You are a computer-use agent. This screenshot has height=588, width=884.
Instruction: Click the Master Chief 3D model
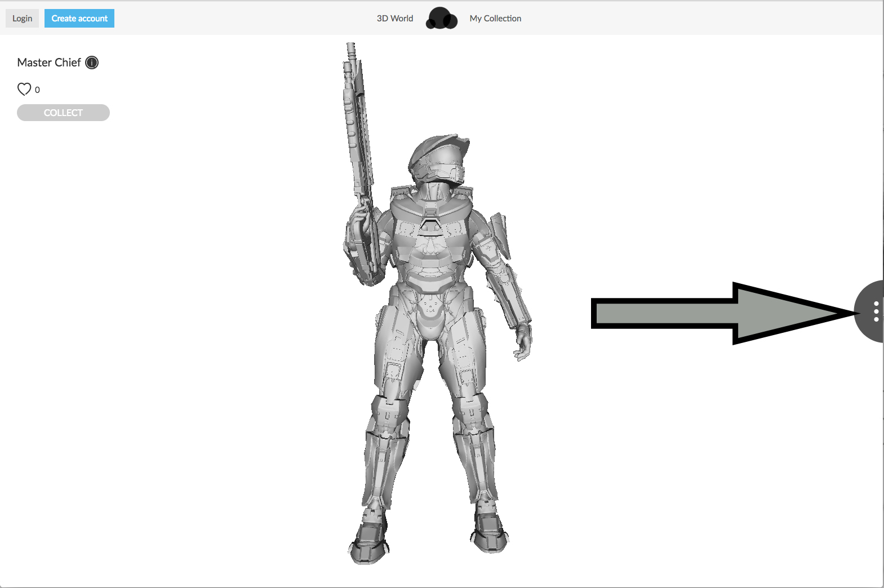point(437,304)
